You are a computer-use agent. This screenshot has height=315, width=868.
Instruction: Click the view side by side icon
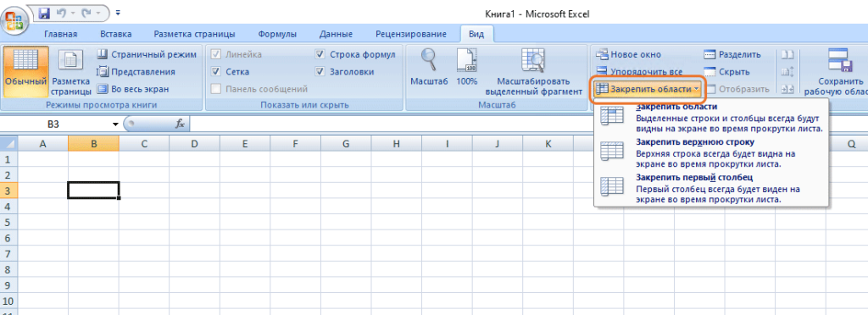787,55
